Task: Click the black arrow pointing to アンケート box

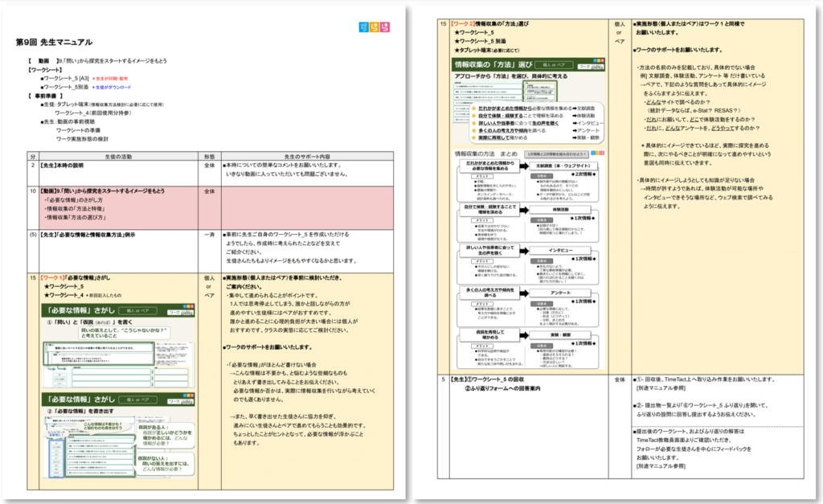Action: pyautogui.click(x=523, y=293)
